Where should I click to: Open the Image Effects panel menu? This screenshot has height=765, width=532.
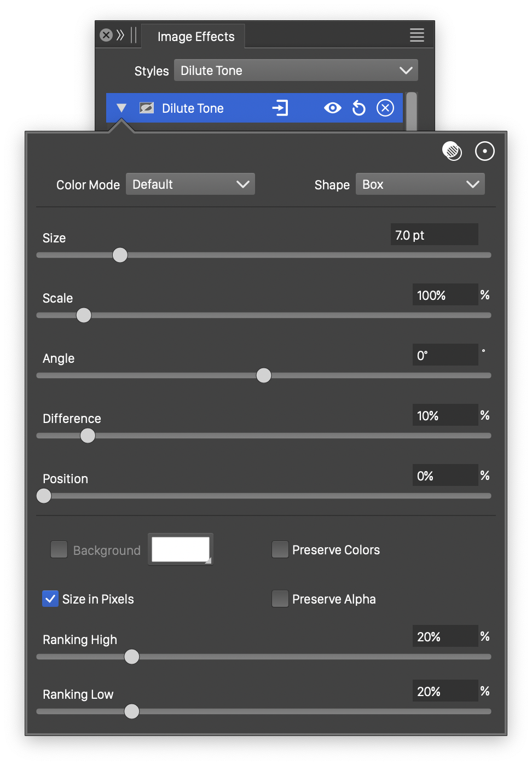417,35
